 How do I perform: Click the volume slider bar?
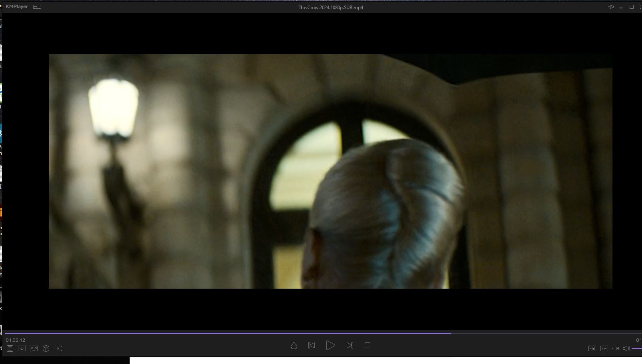click(637, 348)
